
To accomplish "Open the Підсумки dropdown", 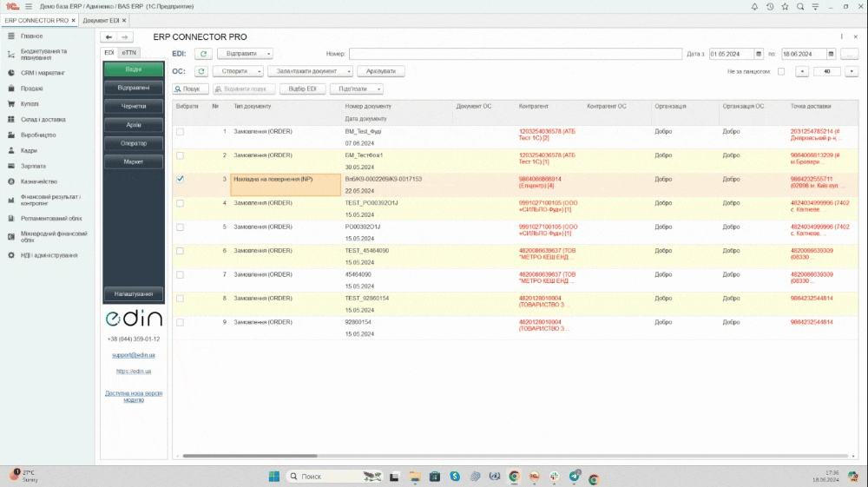I will (x=356, y=89).
